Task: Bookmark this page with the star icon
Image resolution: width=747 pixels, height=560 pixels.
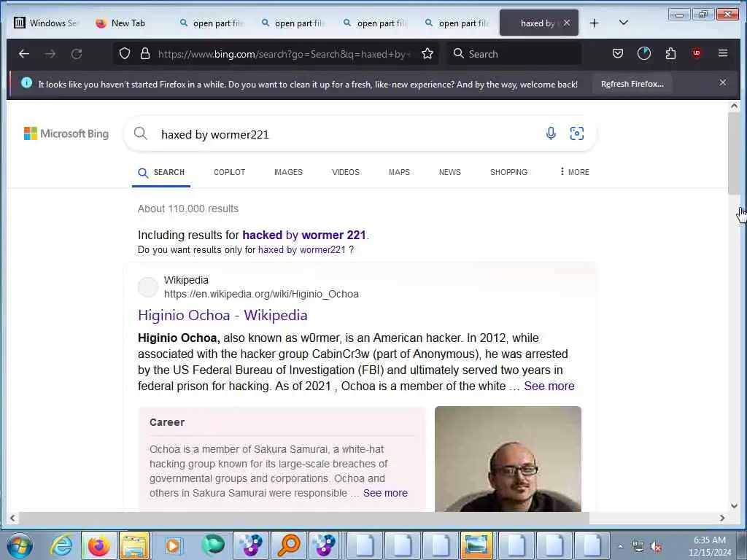Action: point(427,53)
